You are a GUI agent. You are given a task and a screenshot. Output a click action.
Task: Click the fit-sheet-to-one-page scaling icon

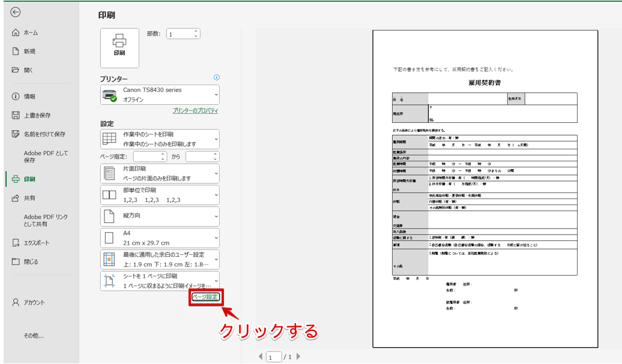click(109, 281)
